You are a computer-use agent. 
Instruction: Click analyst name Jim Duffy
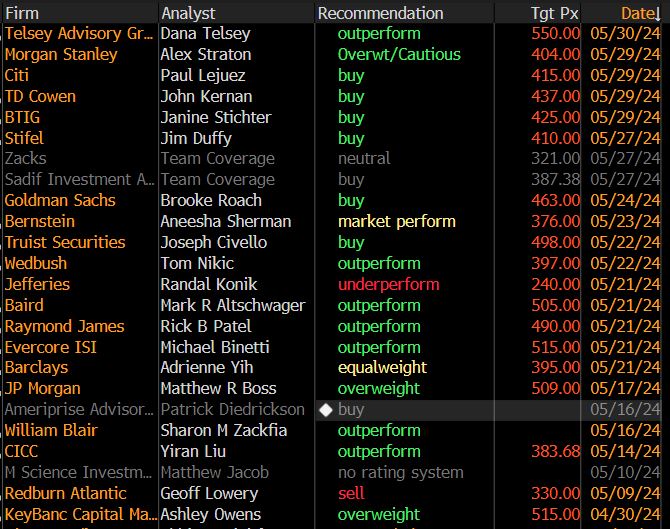[x=196, y=138]
